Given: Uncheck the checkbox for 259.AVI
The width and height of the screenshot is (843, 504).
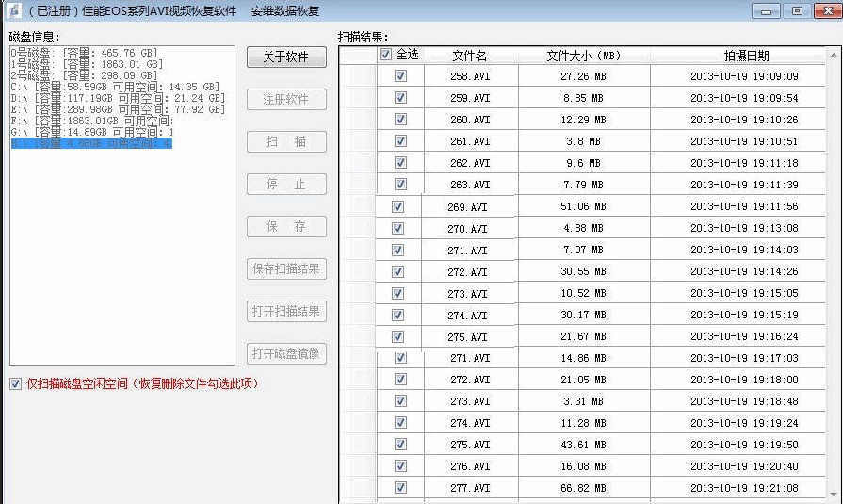Looking at the screenshot, I should (x=400, y=97).
